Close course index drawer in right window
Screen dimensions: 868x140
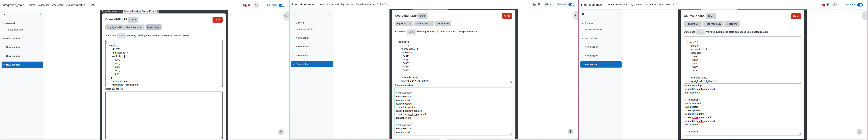[x=583, y=14]
